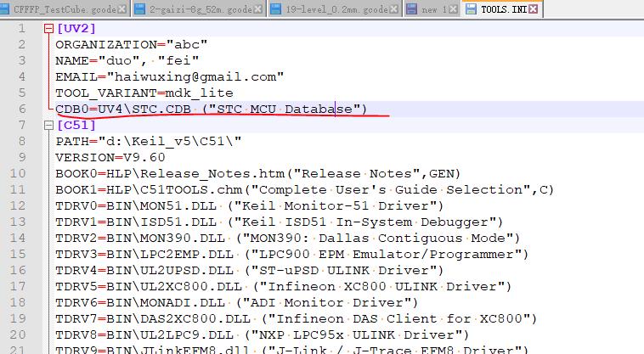The width and height of the screenshot is (644, 354).
Task: Switch to the CFFFP_TestCube.gcode tab
Action: pos(65,9)
